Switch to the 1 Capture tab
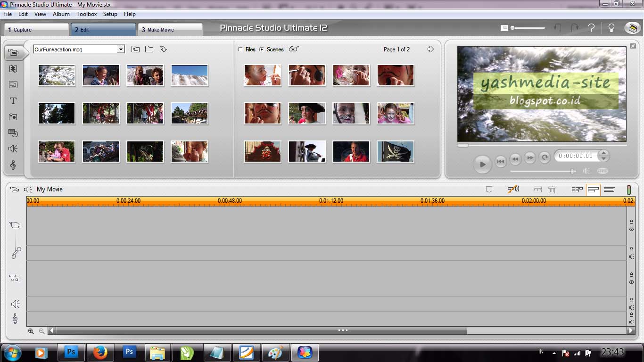 coord(36,30)
